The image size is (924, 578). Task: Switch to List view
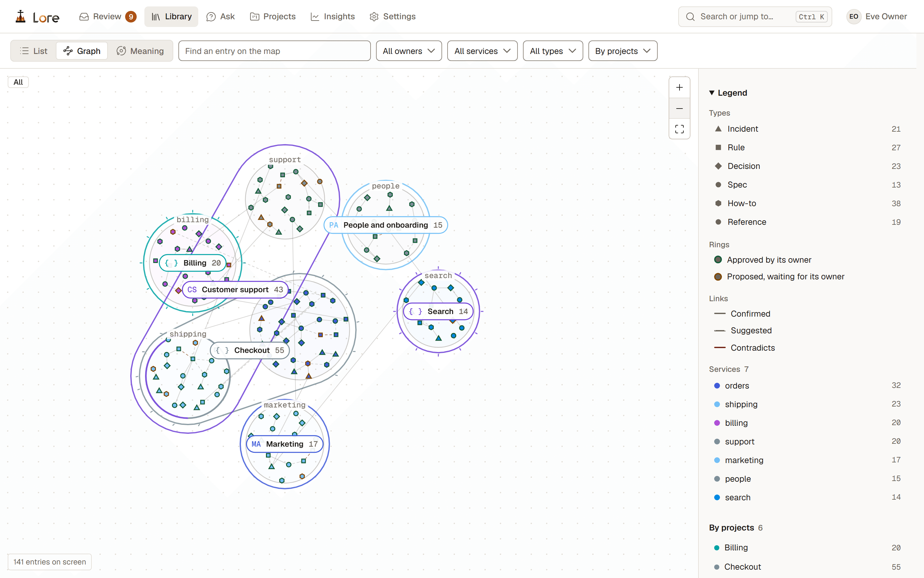[34, 51]
